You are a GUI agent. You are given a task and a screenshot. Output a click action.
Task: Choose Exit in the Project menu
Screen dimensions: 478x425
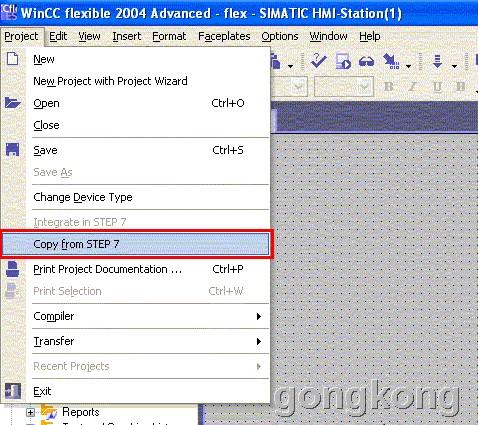pyautogui.click(x=135, y=391)
